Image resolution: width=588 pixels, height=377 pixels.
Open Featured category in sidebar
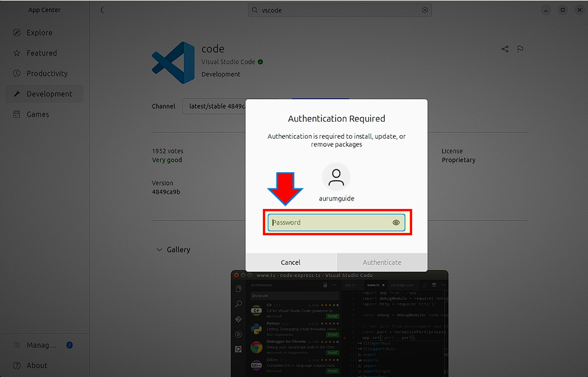pos(44,53)
